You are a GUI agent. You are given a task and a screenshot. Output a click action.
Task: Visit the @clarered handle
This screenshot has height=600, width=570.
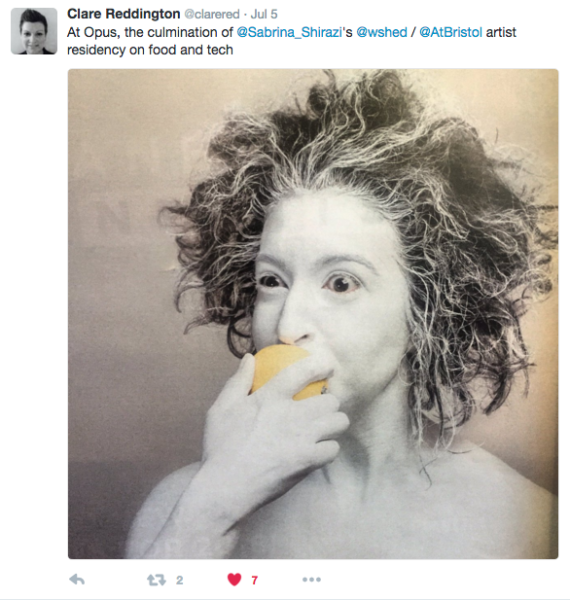(212, 14)
